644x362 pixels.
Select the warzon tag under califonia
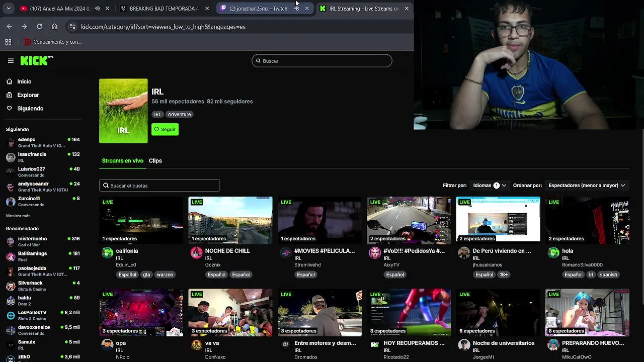pos(165,275)
